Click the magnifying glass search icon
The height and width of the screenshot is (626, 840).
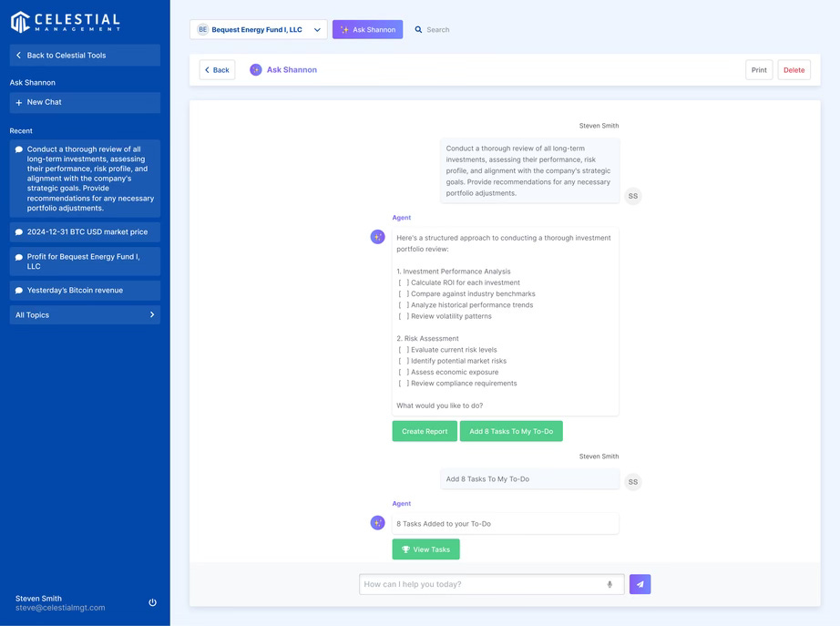418,29
